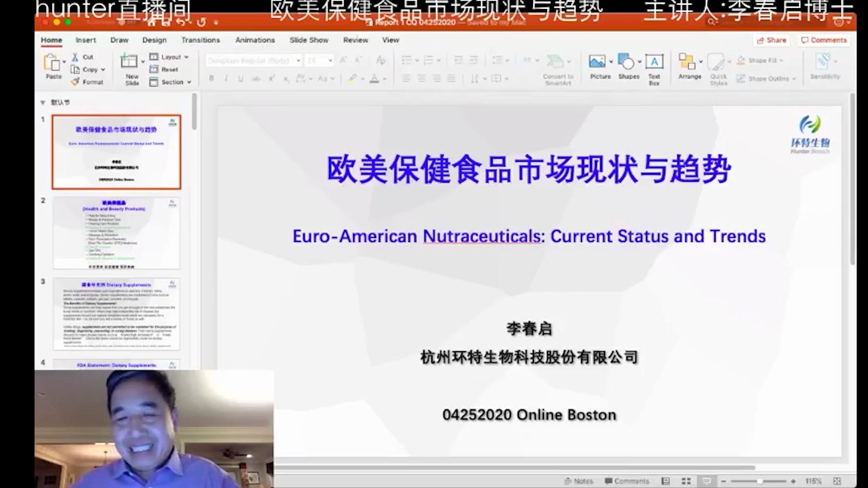Image resolution: width=868 pixels, height=488 pixels.
Task: Align text to the right
Action: click(436, 79)
